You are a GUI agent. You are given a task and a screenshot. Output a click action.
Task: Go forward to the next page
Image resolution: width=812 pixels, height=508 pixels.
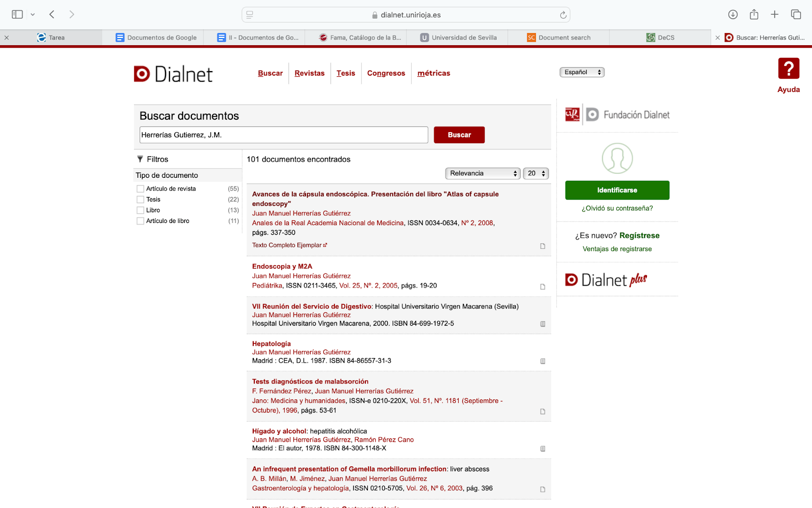72,15
